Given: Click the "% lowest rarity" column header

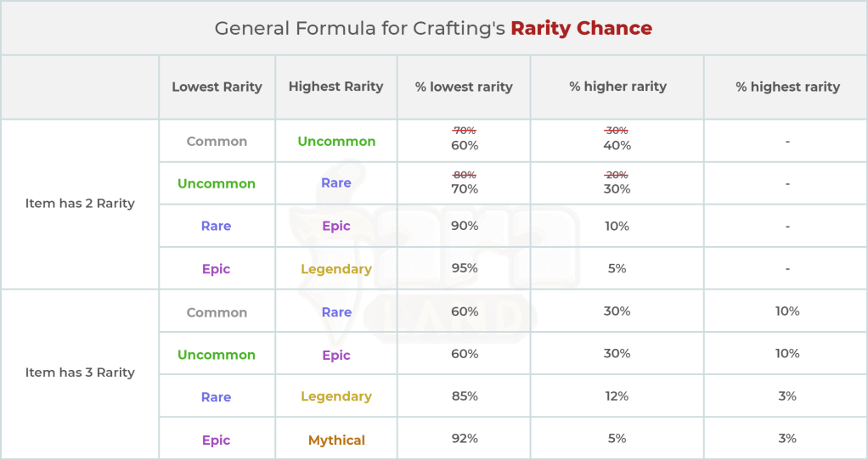Looking at the screenshot, I should pos(464,87).
